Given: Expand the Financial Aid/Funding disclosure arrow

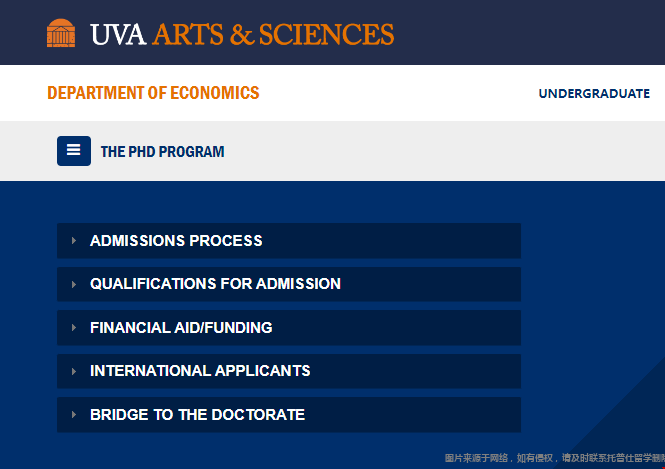Looking at the screenshot, I should click(74, 328).
